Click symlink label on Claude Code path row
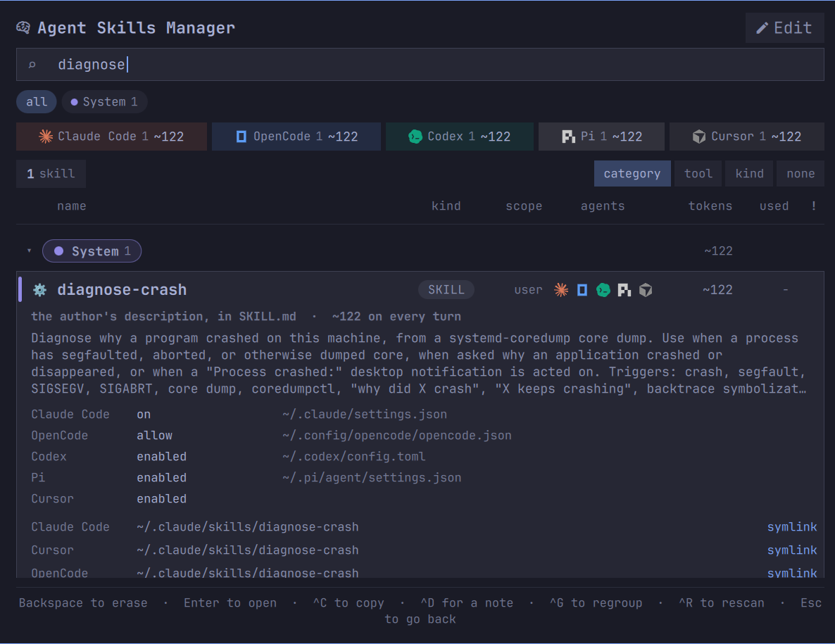Viewport: 835px width, 644px height. 792,527
